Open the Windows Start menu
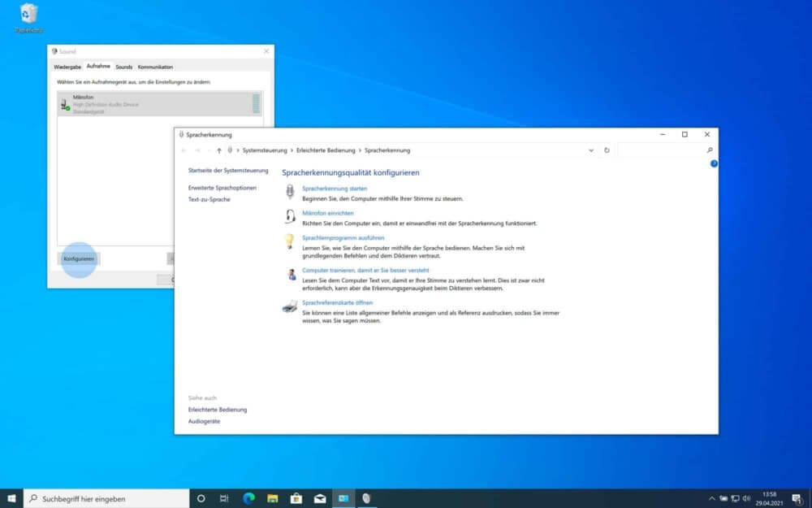This screenshot has width=812, height=508. coord(11,499)
